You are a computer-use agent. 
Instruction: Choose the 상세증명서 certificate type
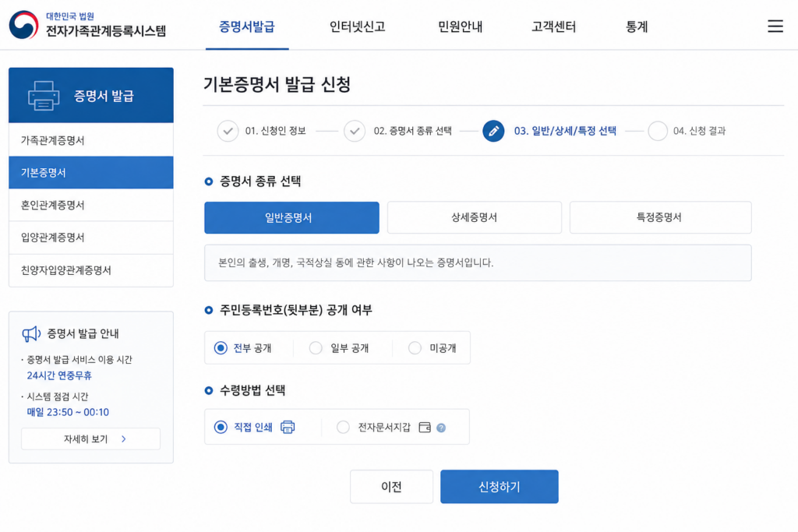(x=475, y=217)
